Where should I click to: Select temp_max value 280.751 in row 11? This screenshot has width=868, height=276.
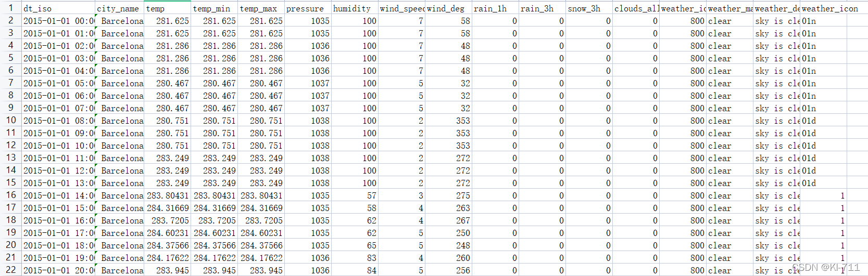(261, 133)
